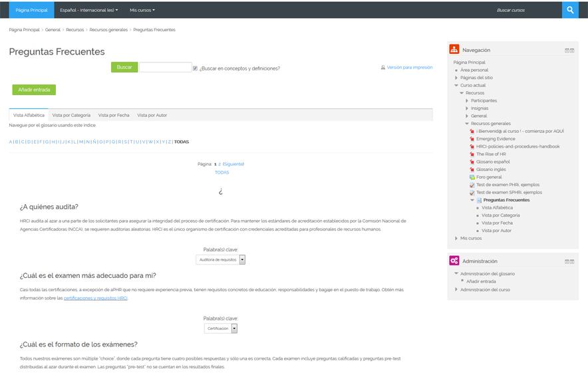
Task: Click the glossary search text field
Action: (166, 67)
